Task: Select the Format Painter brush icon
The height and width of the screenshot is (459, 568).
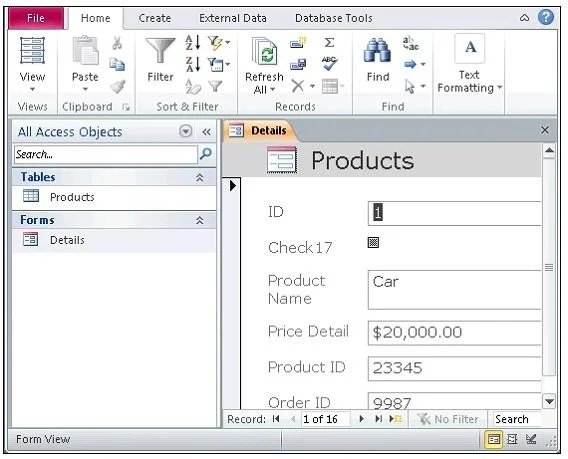Action: pos(117,86)
